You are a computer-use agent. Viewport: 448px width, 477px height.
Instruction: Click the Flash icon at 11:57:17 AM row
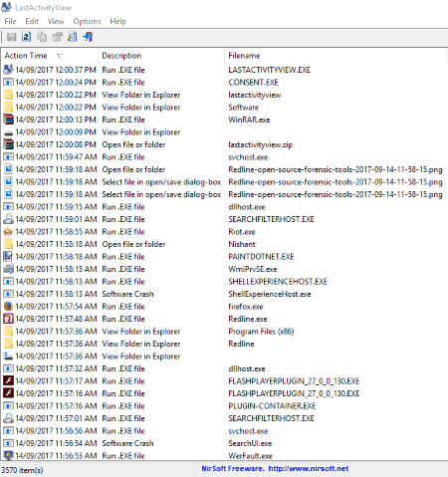tap(8, 381)
